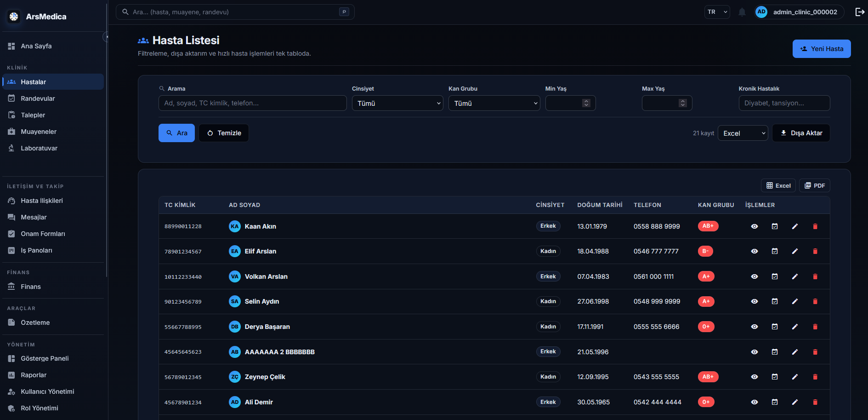Screen dimensions: 868x420
Task: Expand the Kan Grubu filter dropdown
Action: coord(494,103)
